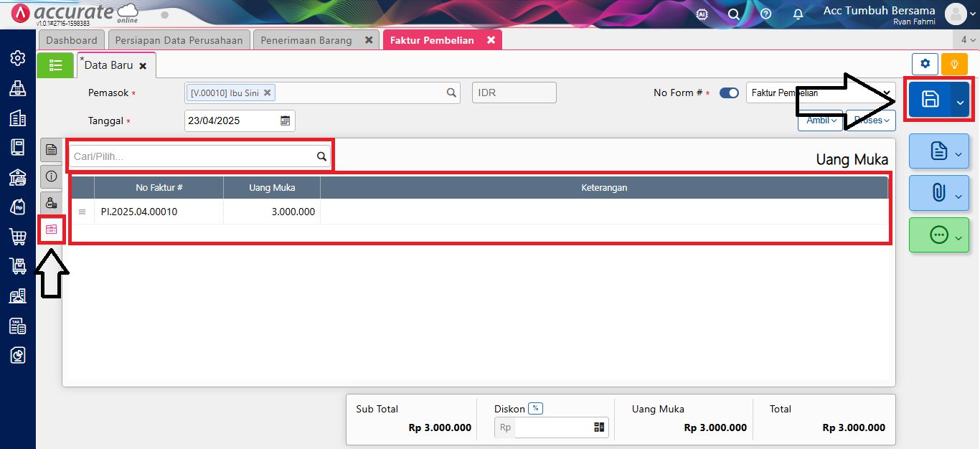Viewport: 980px width, 449px height.
Task: Open the bank module icon in sidebar
Action: tap(18, 177)
